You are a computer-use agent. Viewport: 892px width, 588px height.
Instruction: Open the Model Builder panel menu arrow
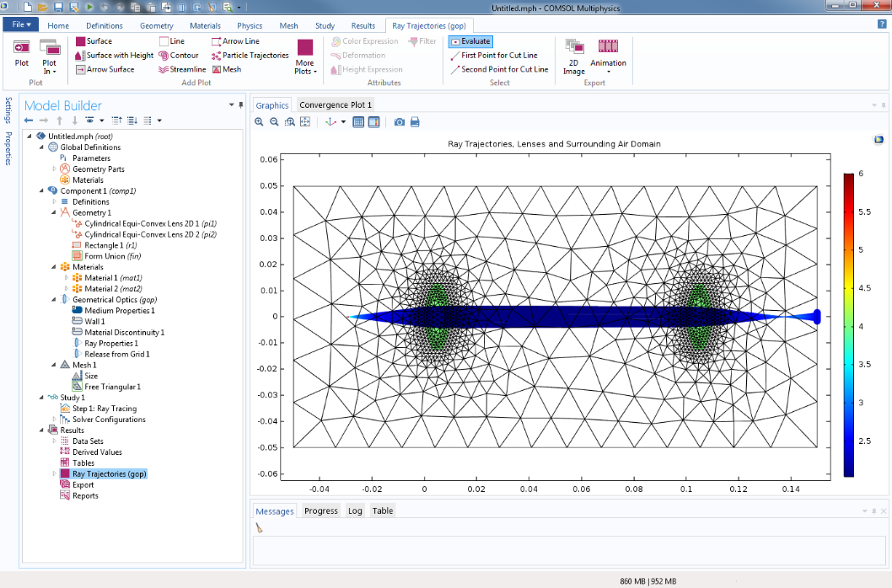(232, 104)
